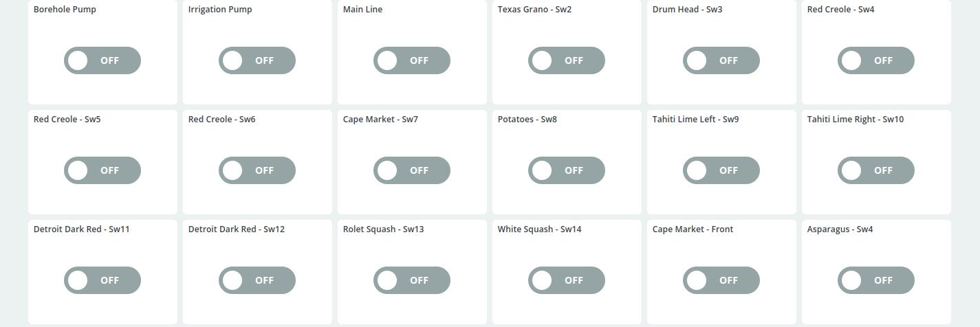The width and height of the screenshot is (980, 327).
Task: Switch on Asparagus - Sw4
Action: tap(876, 280)
